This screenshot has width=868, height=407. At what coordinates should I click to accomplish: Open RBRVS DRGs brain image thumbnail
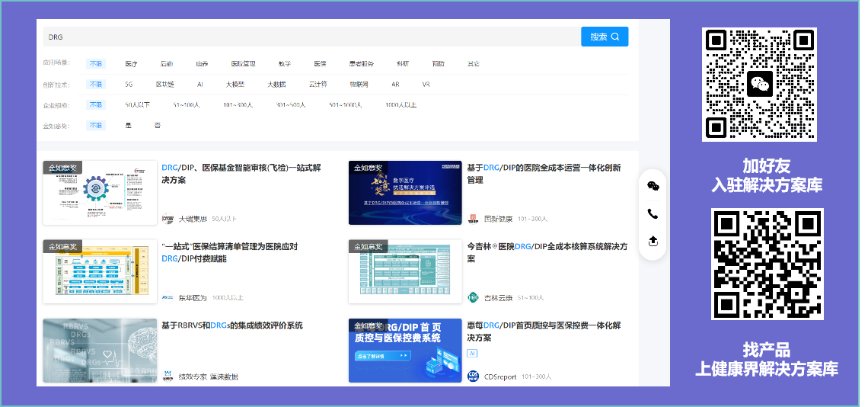point(100,351)
